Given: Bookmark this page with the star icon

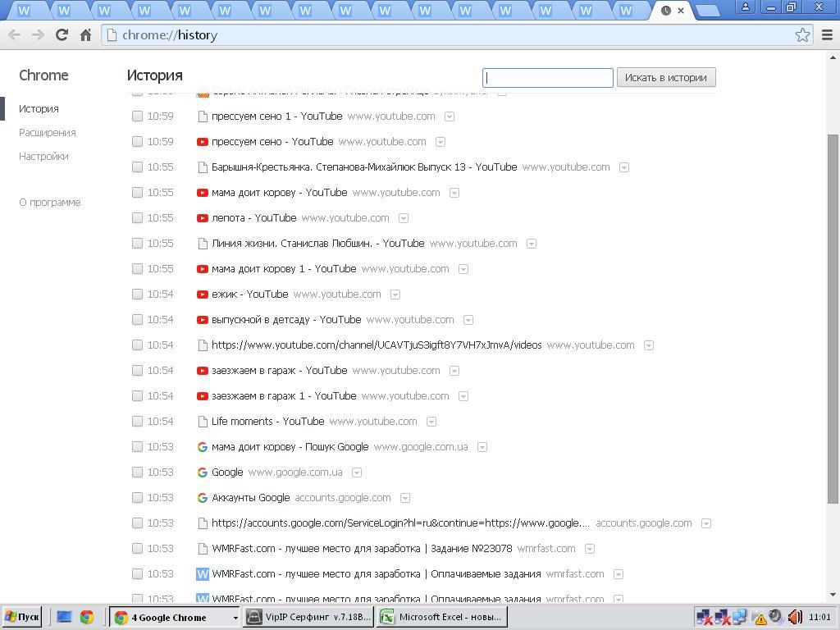Looking at the screenshot, I should click(802, 34).
